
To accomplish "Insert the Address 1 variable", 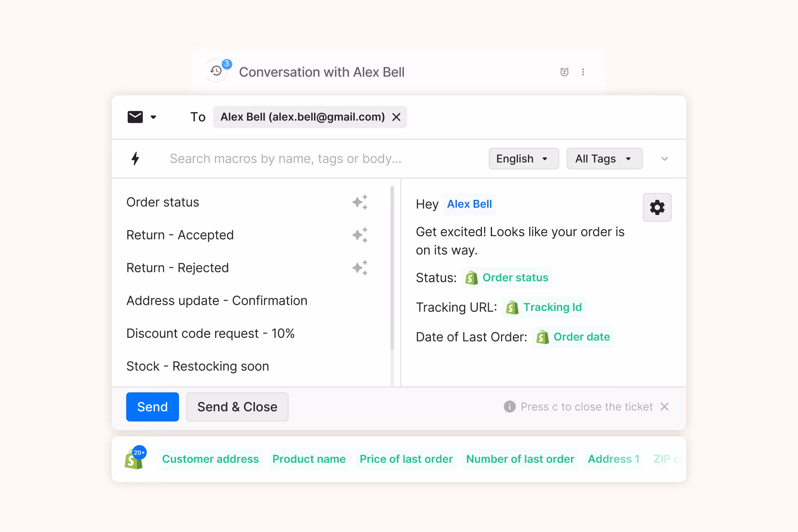I will 614,459.
